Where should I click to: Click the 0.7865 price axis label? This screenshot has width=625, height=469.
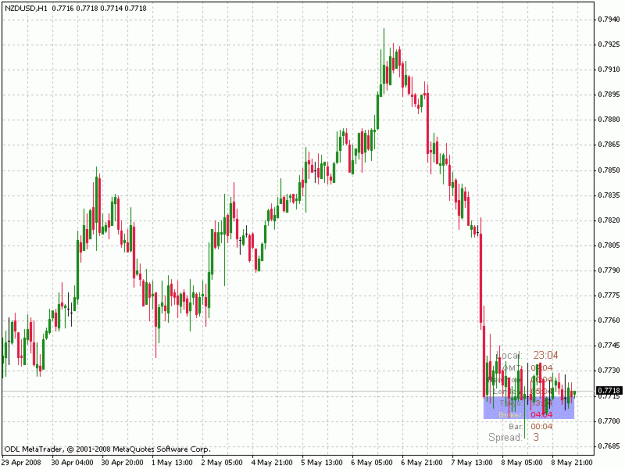point(609,145)
